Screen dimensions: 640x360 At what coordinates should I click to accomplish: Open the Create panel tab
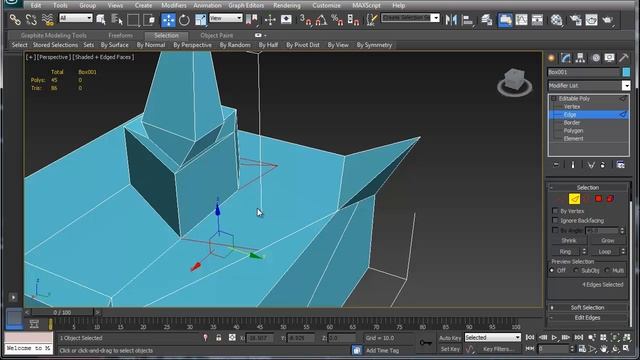(x=551, y=58)
